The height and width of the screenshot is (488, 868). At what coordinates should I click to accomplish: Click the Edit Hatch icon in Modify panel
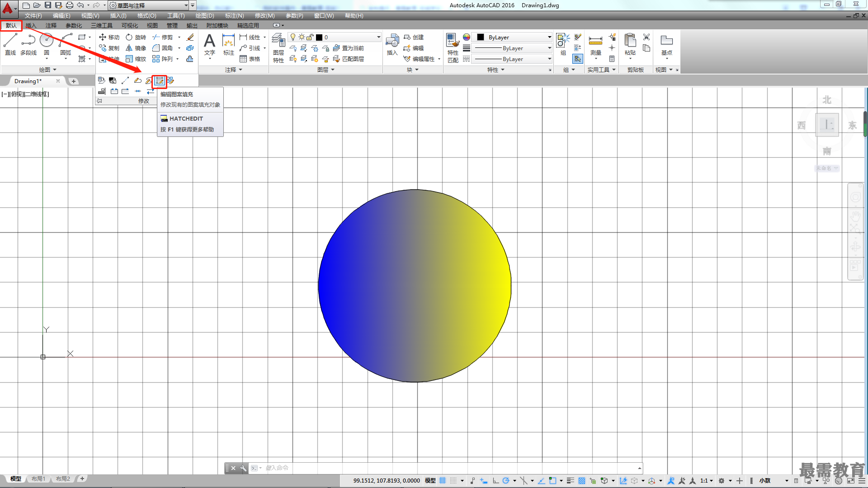pos(160,81)
